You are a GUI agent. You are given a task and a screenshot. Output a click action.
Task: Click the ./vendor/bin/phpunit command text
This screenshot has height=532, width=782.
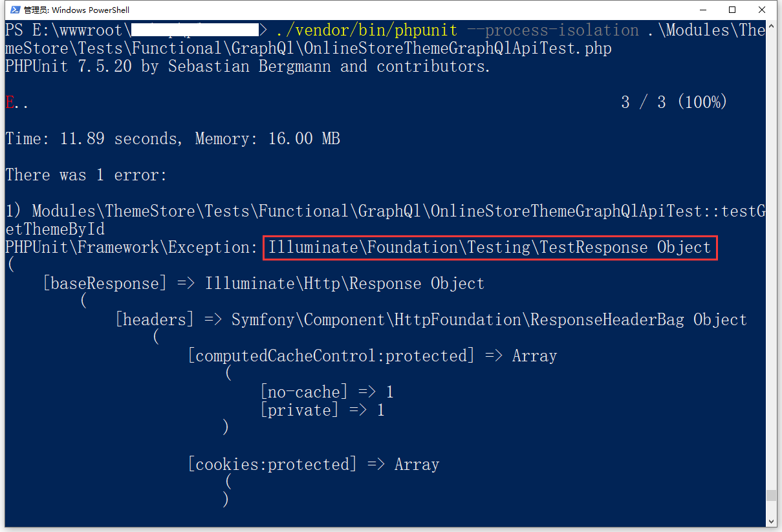pos(366,30)
